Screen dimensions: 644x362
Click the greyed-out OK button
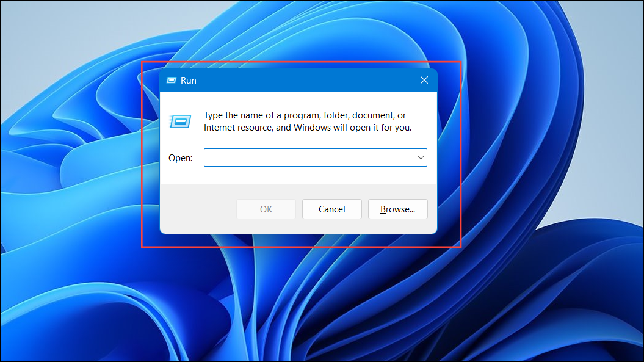[266, 209]
